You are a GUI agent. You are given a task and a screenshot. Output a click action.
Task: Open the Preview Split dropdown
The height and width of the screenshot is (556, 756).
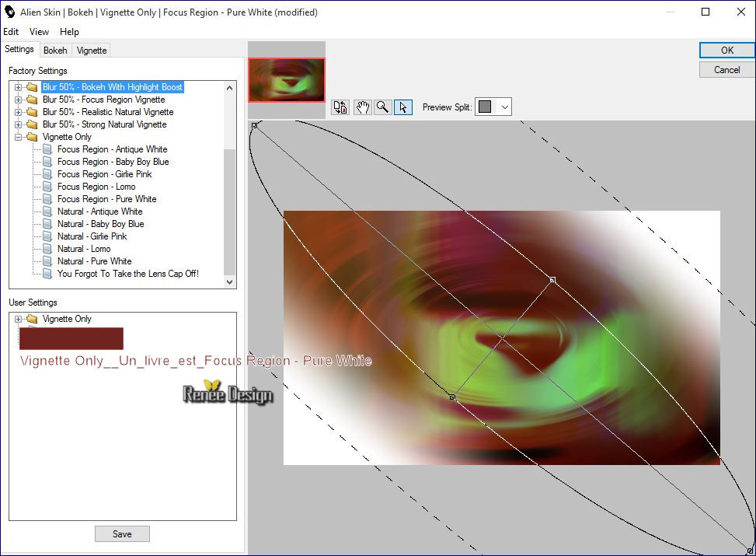click(504, 107)
